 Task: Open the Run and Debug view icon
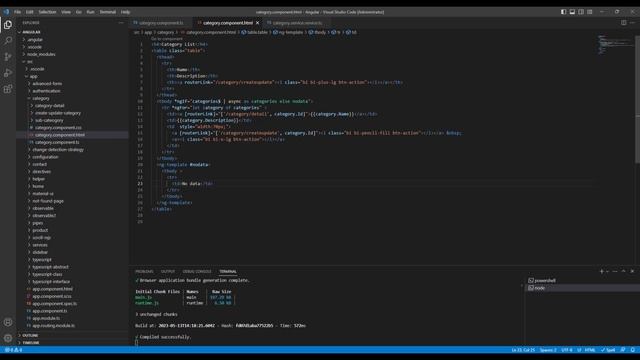click(x=8, y=73)
